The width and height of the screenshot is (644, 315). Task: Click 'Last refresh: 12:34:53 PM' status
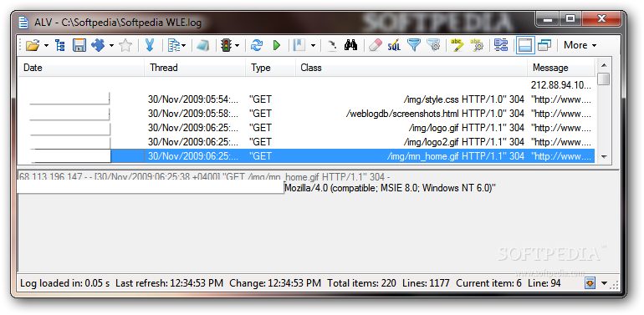pos(170,283)
